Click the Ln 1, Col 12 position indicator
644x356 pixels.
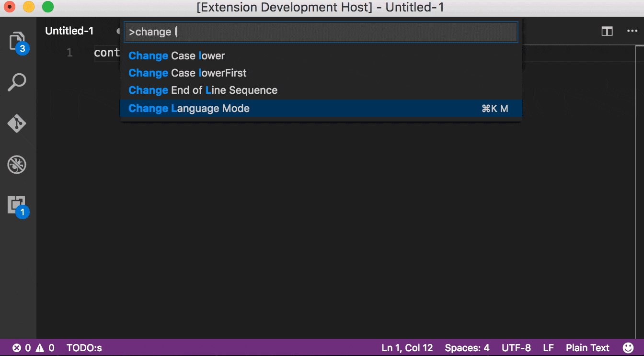pyautogui.click(x=407, y=348)
